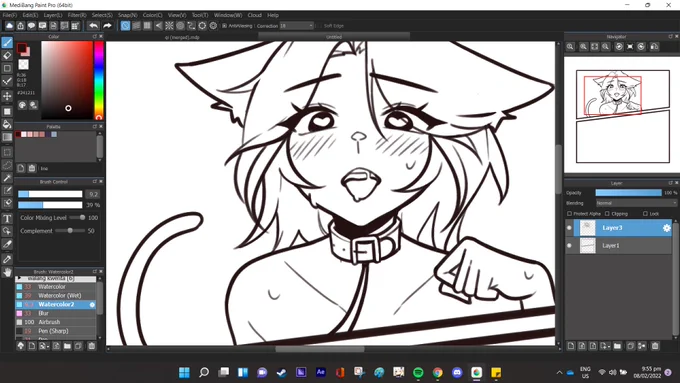Screen dimensions: 680x383
Task: Choose the Lasso selection tool
Action: pyautogui.click(x=7, y=165)
